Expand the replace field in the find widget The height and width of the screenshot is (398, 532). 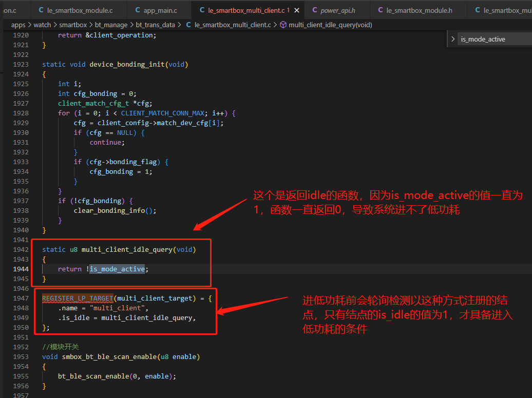click(x=452, y=39)
